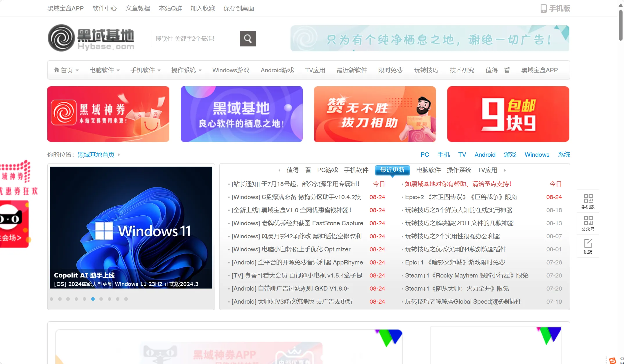Open 玩转技巧 in main navigation
Screen dimensions: 624x364
pyautogui.click(x=426, y=70)
